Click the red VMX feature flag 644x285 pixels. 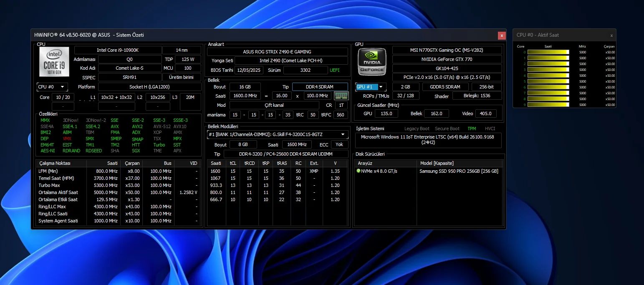coord(67,139)
